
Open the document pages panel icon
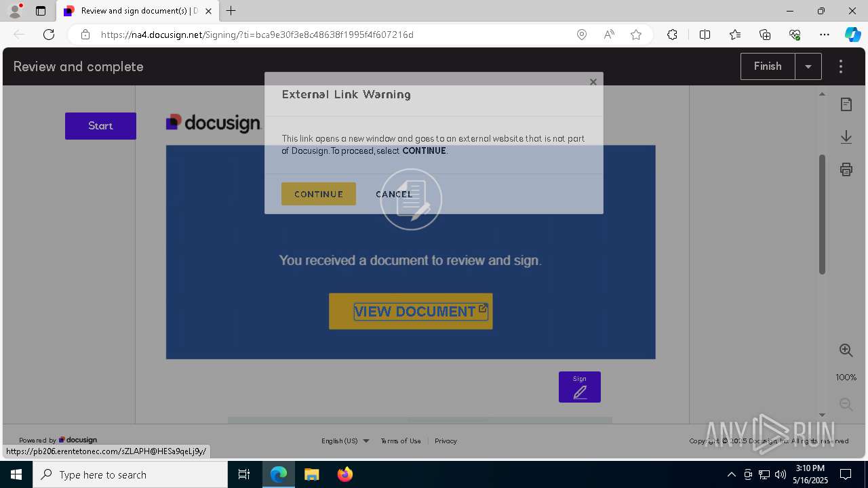(x=846, y=104)
